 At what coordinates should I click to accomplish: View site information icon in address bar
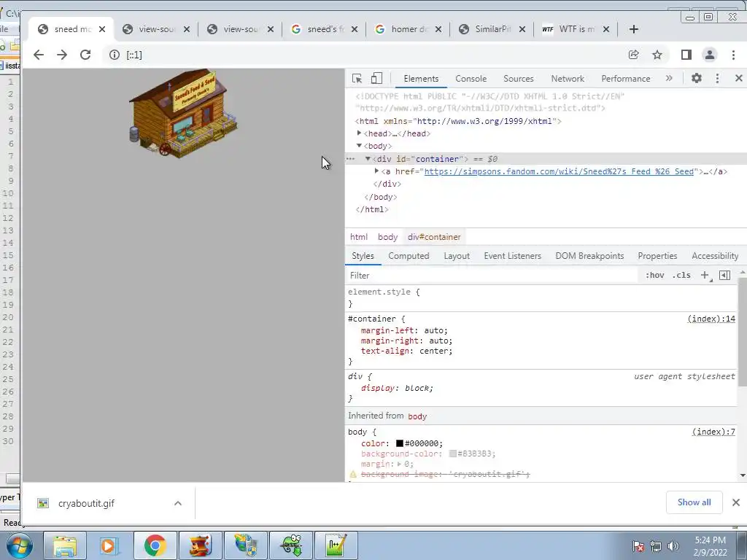115,55
